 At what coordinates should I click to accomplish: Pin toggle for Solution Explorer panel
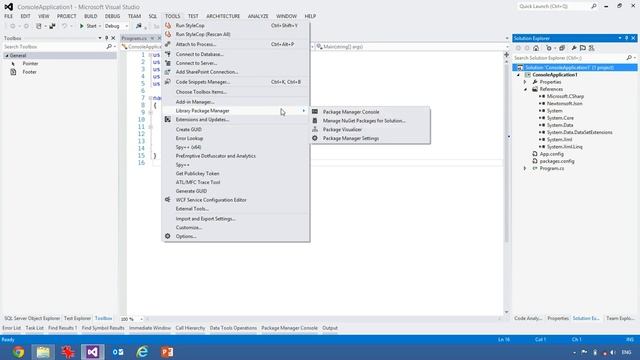(x=627, y=38)
